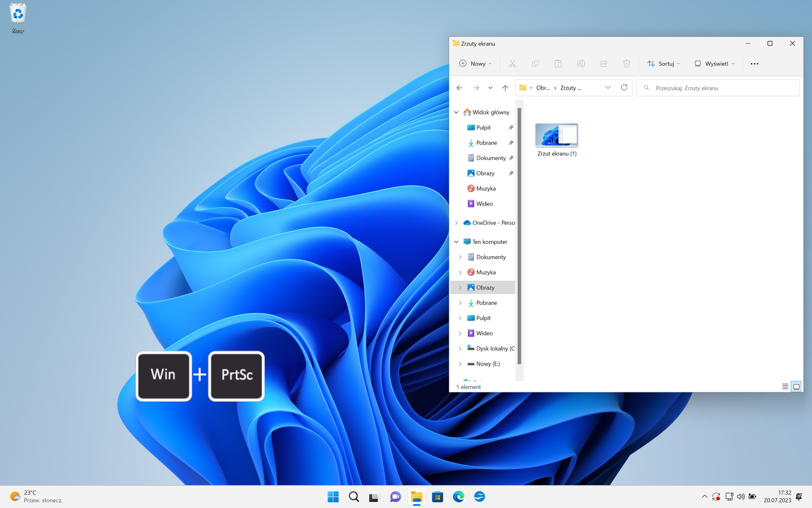Click the Copy icon in the toolbar
Viewport: 812px width, 508px height.
[535, 63]
